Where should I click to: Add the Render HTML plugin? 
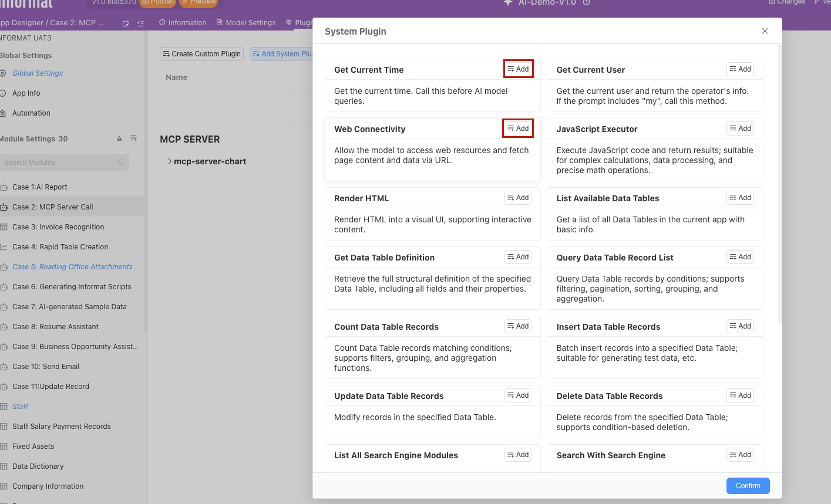(518, 198)
